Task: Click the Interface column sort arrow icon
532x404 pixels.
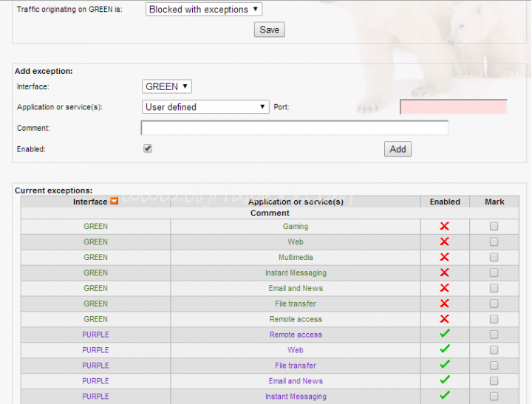Action: pyautogui.click(x=115, y=202)
